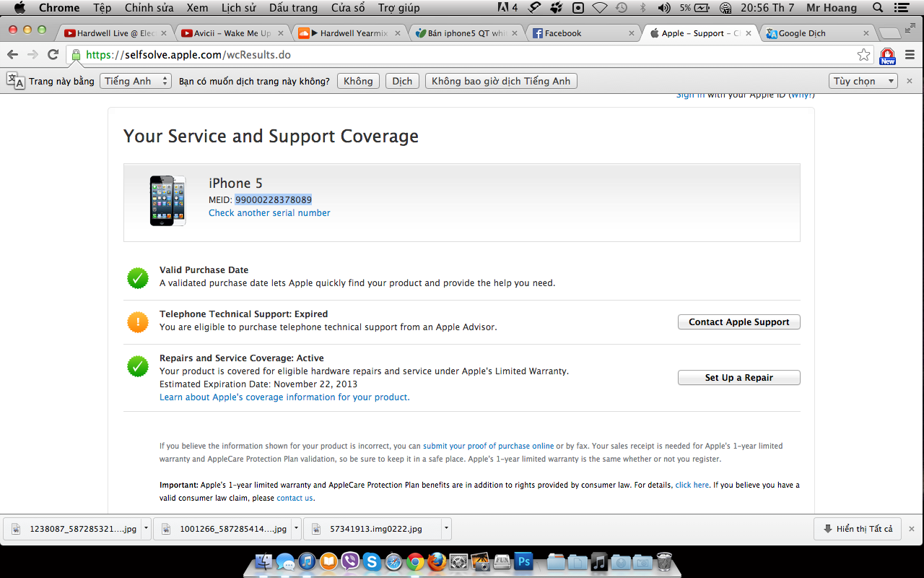Switch to the Google Dịch tab
The image size is (924, 578).
click(x=818, y=33)
